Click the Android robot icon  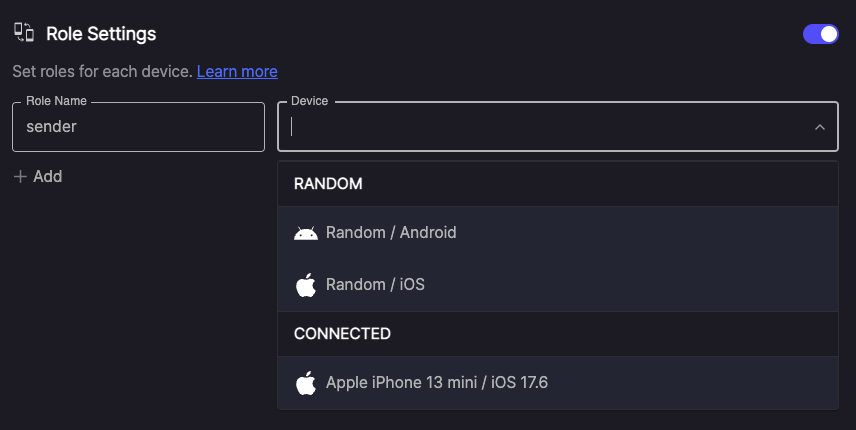306,233
